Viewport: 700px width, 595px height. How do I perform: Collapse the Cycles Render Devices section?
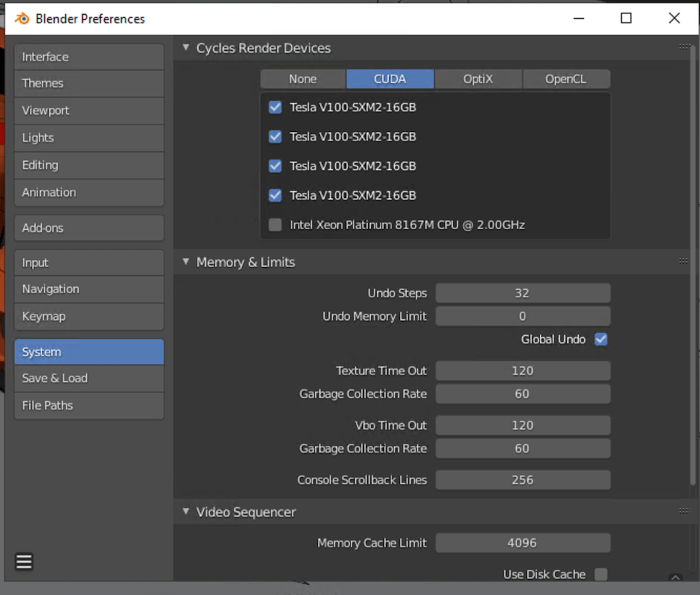tap(185, 47)
